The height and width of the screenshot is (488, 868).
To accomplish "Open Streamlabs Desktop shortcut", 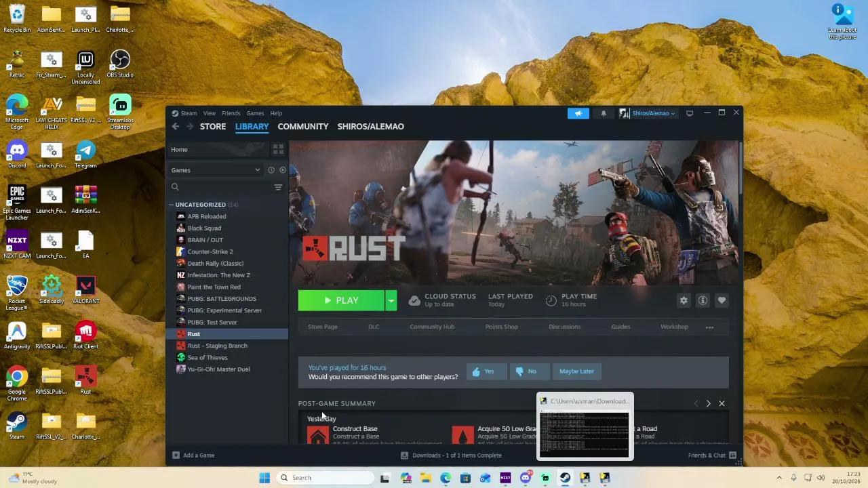I will (x=120, y=112).
